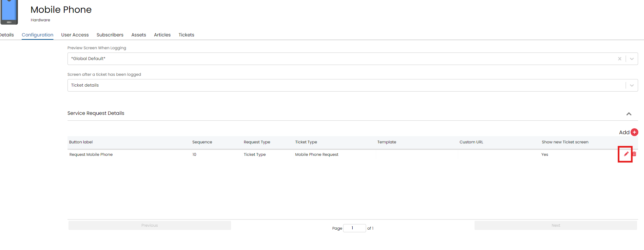The height and width of the screenshot is (250, 644).
Task: Select the Configuration tab
Action: [x=37, y=35]
